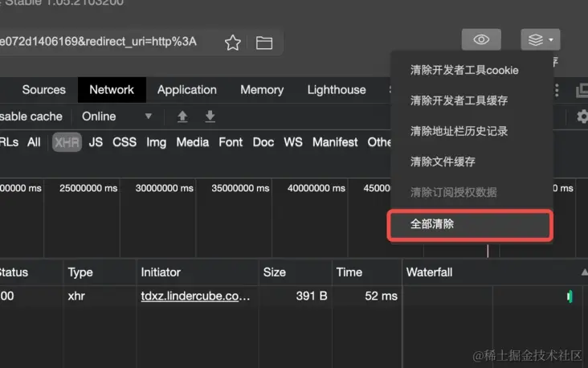Choose 全部清除 to clear everything
The image size is (588, 368).
pyautogui.click(x=470, y=225)
